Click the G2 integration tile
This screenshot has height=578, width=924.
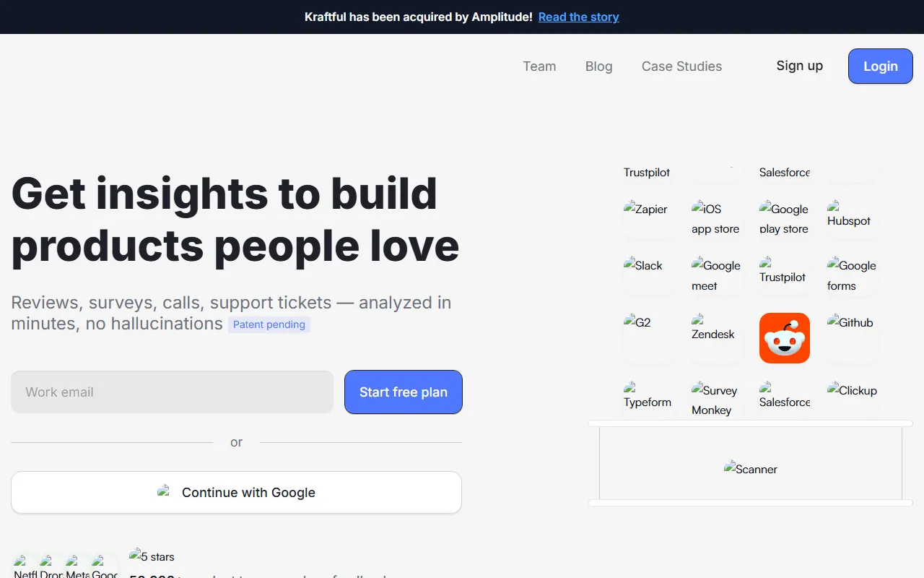(648, 337)
